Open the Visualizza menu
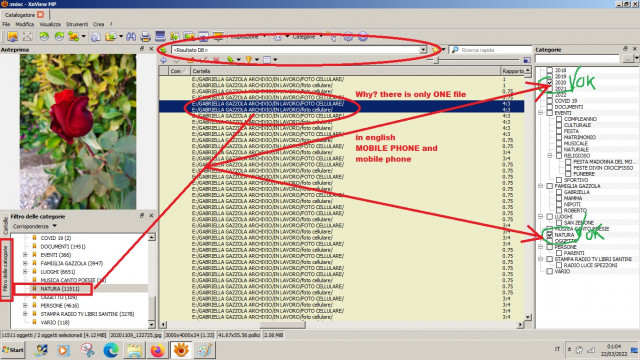Viewport: 640px width, 360px height. click(x=50, y=24)
